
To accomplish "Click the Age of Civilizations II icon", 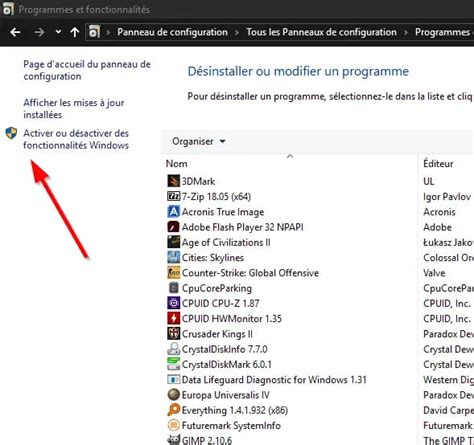I will [173, 242].
